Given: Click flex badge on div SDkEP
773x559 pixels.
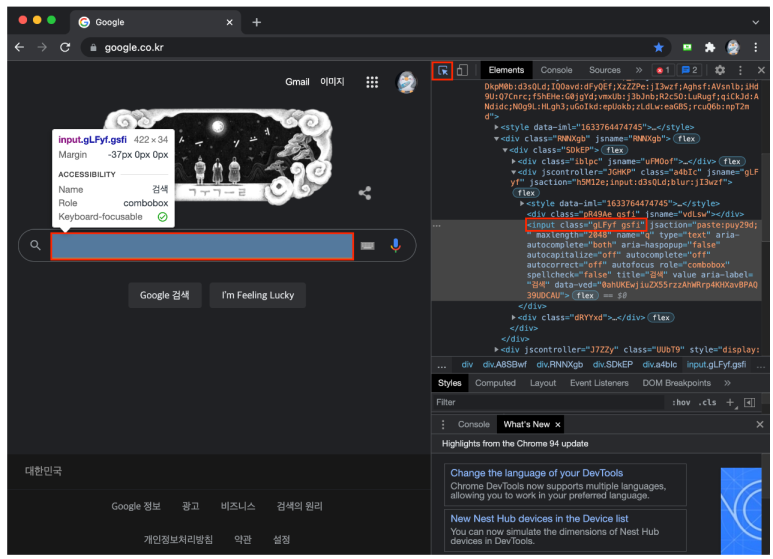Looking at the screenshot, I should pos(614,150).
